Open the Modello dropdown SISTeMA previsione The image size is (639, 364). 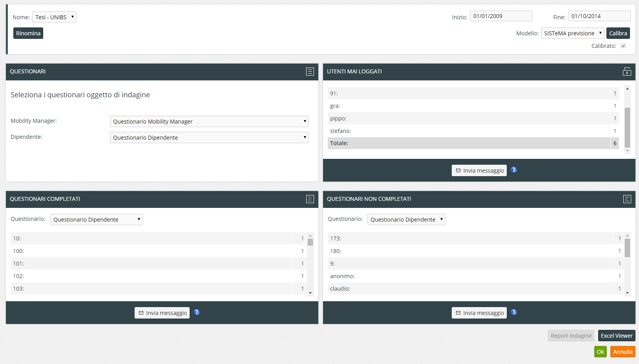pyautogui.click(x=573, y=33)
